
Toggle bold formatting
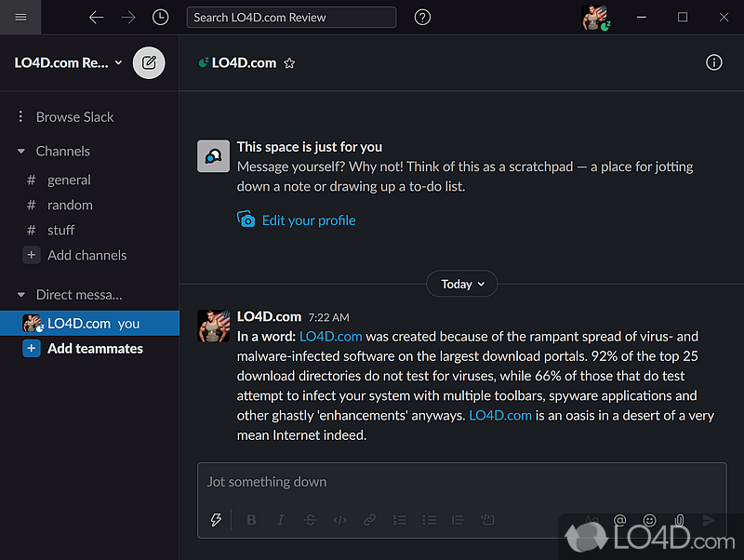pyautogui.click(x=251, y=520)
